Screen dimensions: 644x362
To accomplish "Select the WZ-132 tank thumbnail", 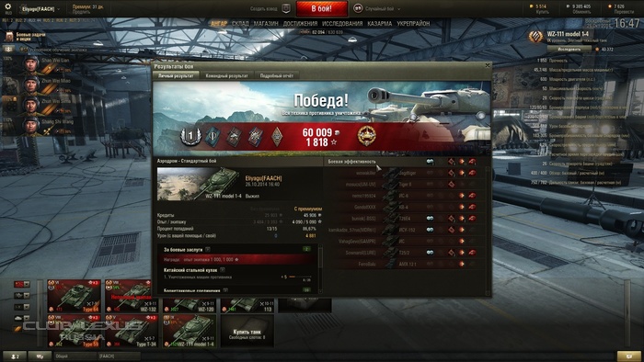I will 130,296.
